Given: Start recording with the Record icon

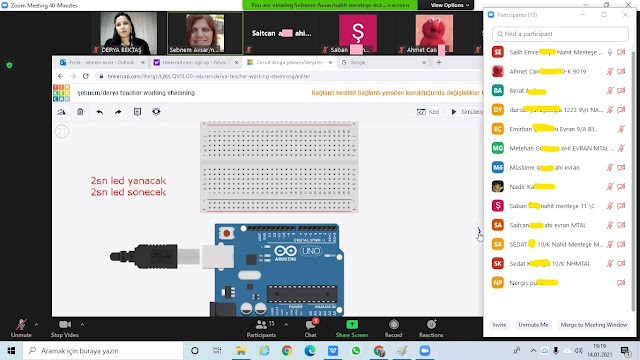Looking at the screenshot, I should 393,324.
